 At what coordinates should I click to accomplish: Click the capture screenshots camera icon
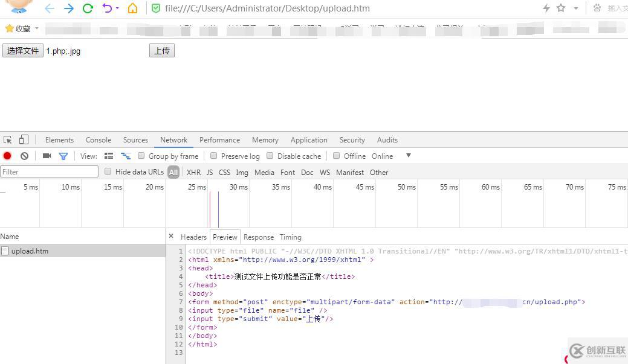tap(47, 156)
